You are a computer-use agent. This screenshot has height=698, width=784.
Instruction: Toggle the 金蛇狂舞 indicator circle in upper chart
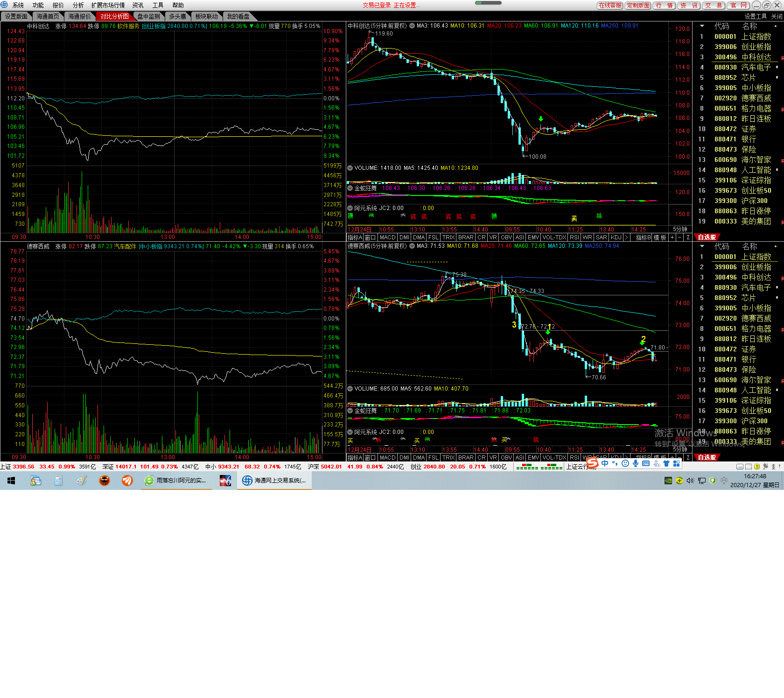coord(350,188)
